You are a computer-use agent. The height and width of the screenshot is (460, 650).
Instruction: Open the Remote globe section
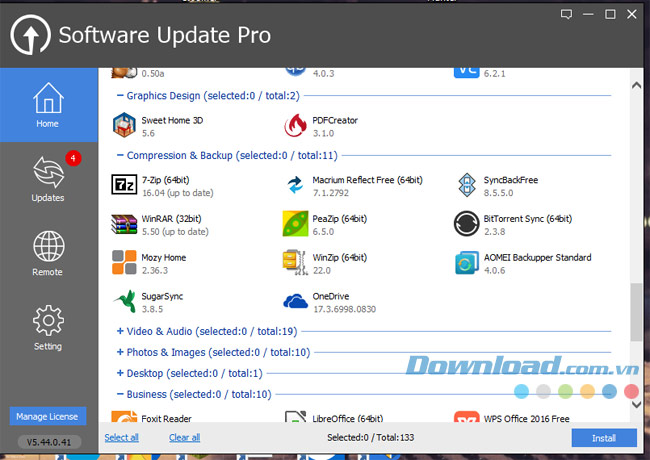[x=49, y=254]
